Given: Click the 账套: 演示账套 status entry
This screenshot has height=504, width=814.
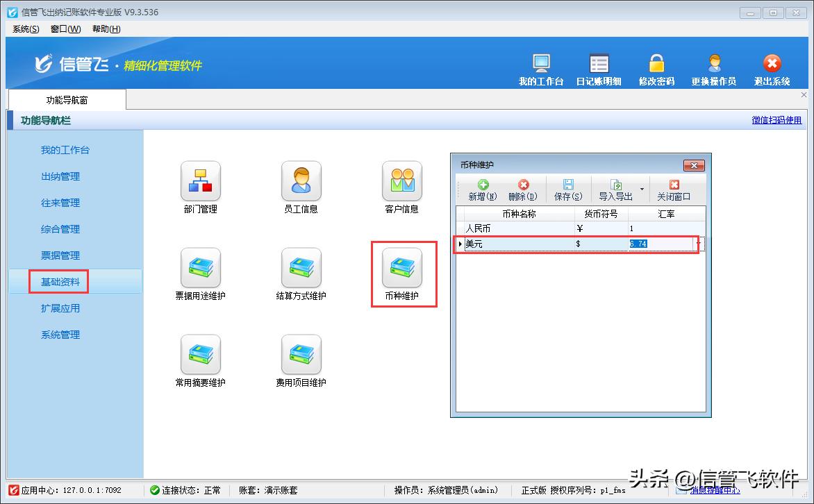Looking at the screenshot, I should click(x=268, y=491).
